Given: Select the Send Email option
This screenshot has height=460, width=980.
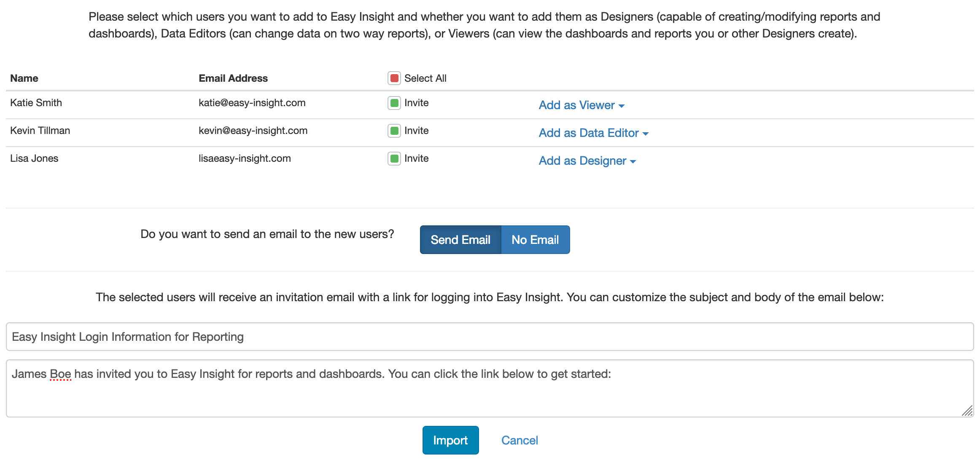Looking at the screenshot, I should click(x=460, y=239).
